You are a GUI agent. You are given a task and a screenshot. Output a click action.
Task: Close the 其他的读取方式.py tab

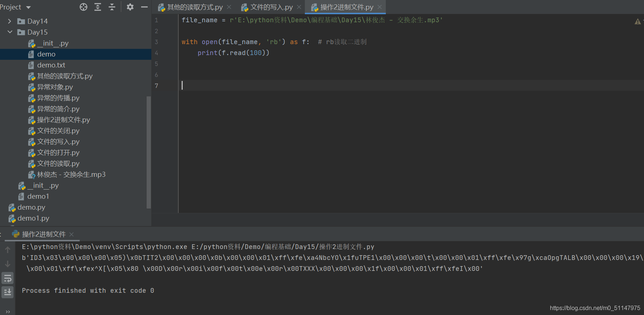tap(229, 7)
